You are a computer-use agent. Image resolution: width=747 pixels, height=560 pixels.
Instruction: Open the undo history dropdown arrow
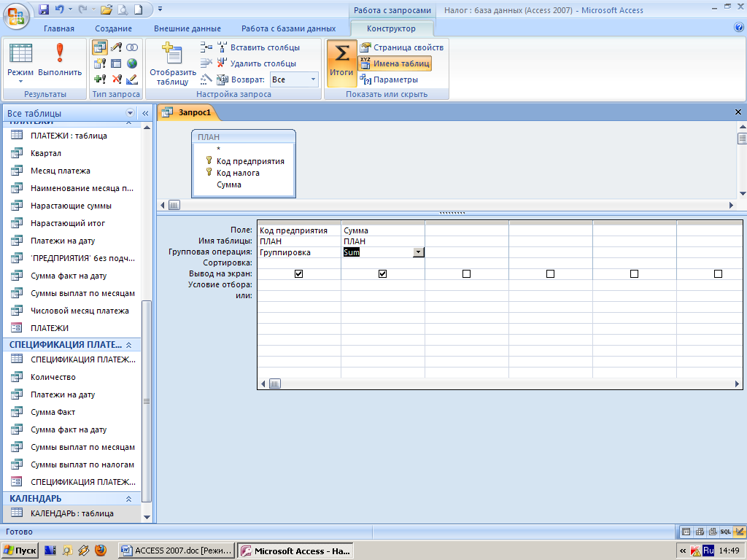(x=71, y=9)
